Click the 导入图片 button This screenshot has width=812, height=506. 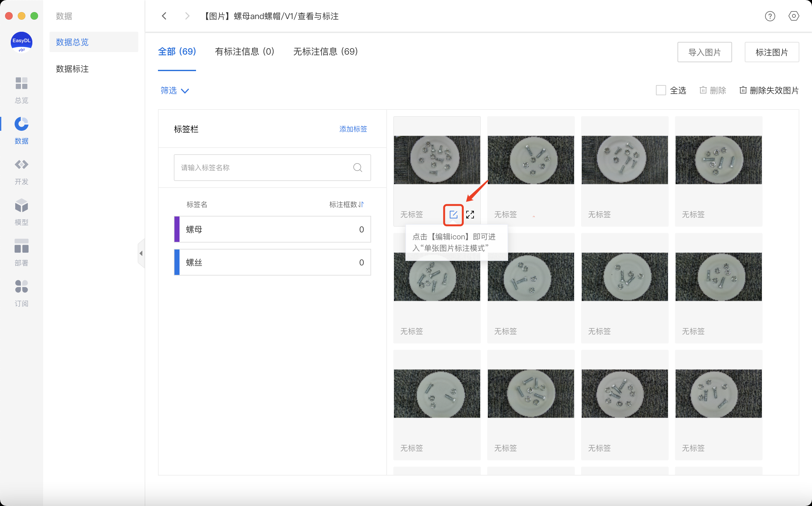tap(704, 52)
